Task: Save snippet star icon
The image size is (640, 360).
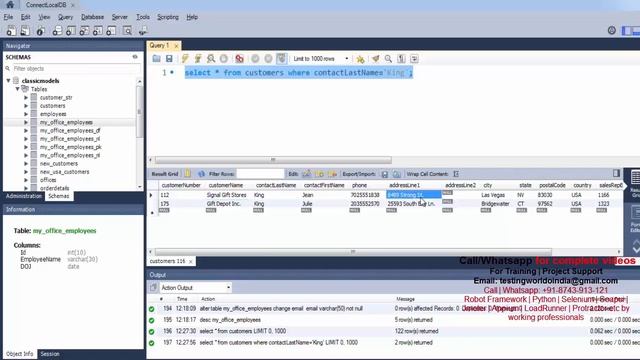Action: click(x=360, y=59)
